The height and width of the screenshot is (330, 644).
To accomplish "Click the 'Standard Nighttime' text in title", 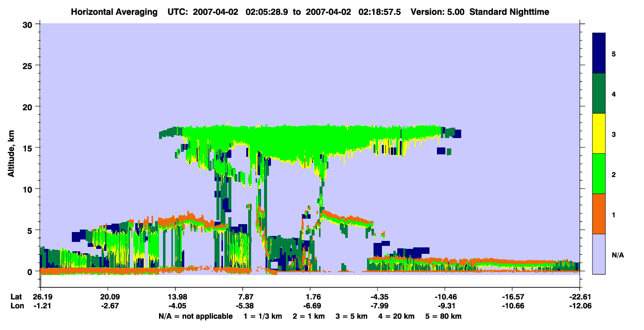I will (509, 11).
